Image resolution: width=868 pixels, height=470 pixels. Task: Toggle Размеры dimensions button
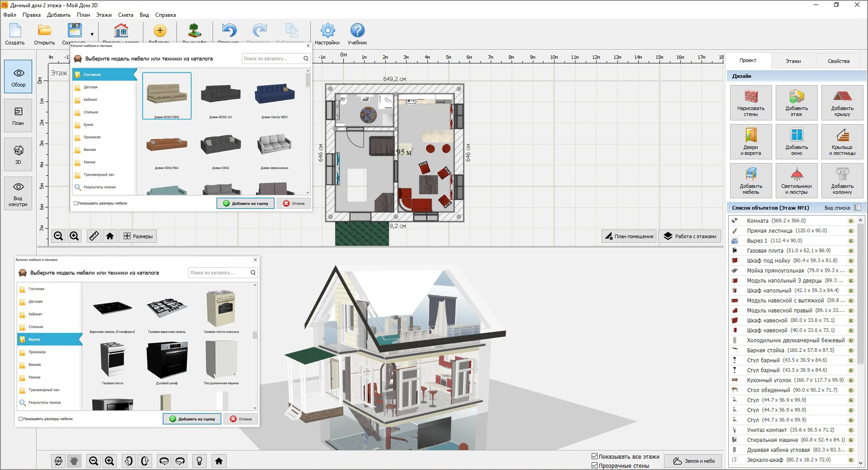coord(138,236)
